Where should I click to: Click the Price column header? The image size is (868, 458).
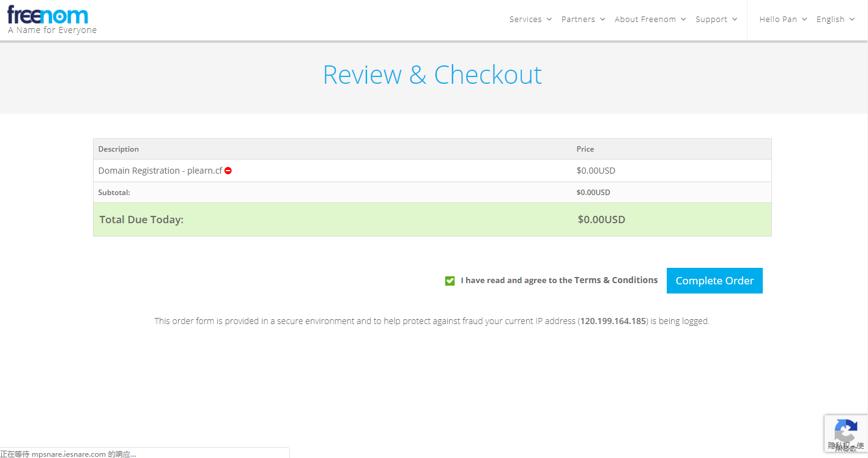585,149
